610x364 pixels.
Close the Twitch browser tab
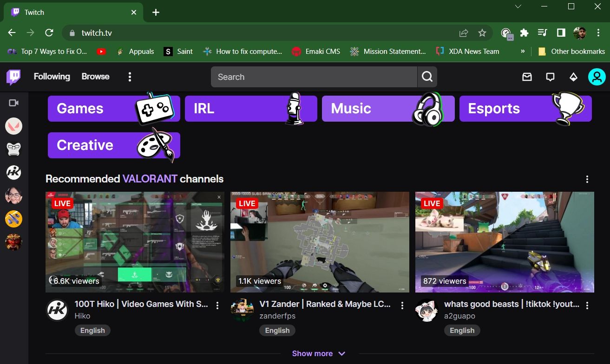tap(134, 13)
